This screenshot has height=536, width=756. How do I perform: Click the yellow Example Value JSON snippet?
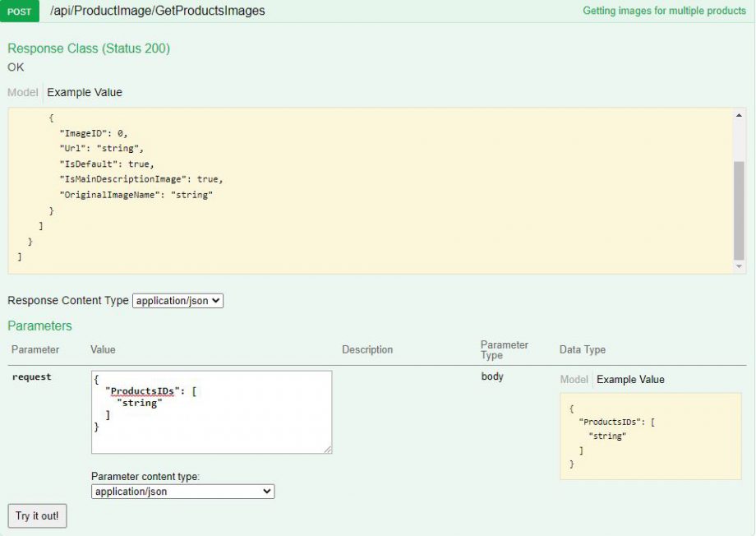click(x=649, y=437)
